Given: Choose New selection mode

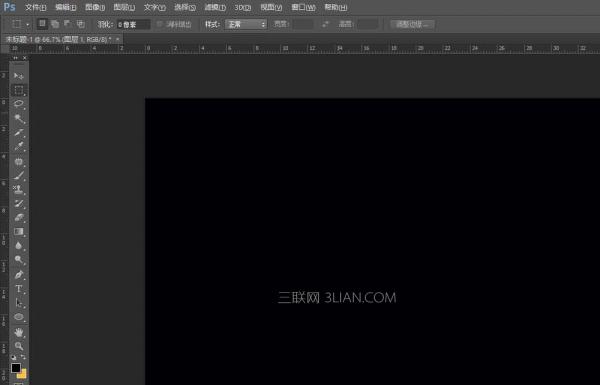Looking at the screenshot, I should [x=42, y=24].
